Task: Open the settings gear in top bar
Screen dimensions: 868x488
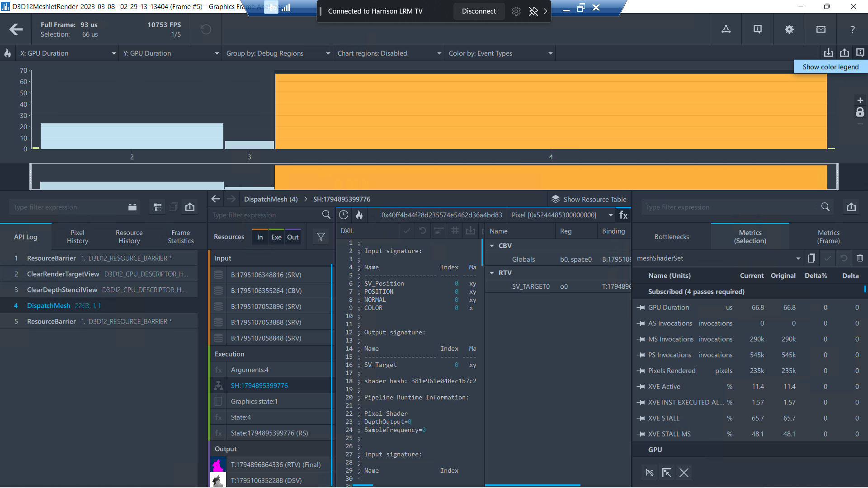Action: pyautogui.click(x=789, y=29)
